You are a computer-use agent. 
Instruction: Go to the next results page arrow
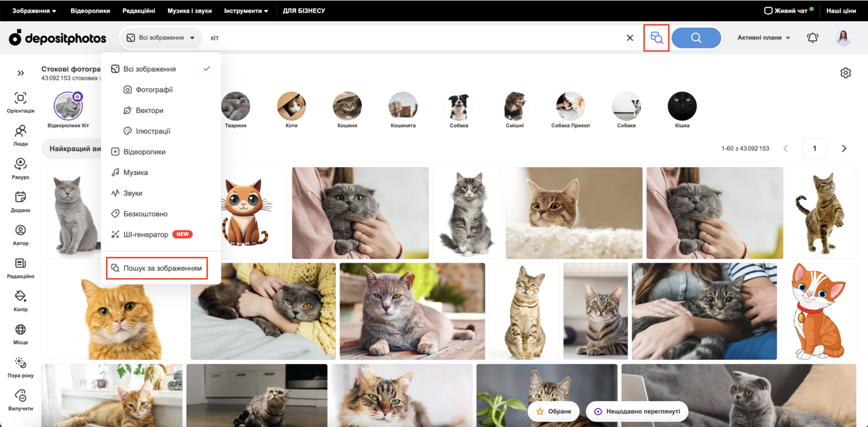[x=844, y=149]
